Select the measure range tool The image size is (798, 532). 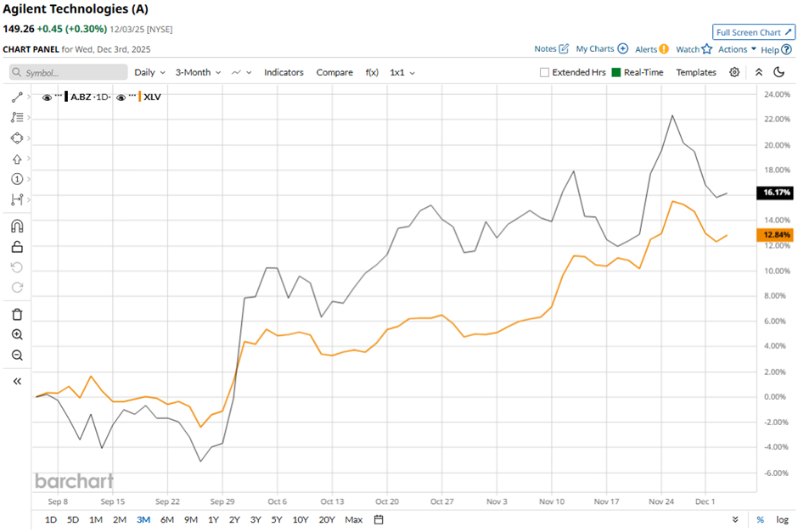pyautogui.click(x=17, y=199)
